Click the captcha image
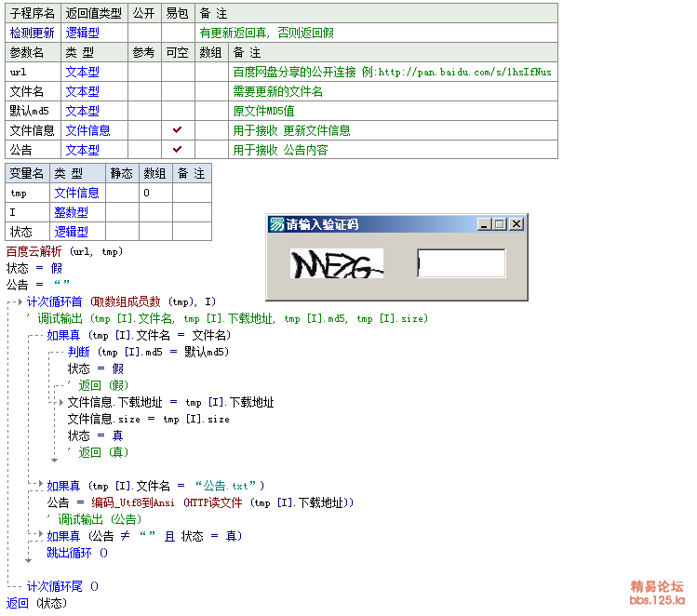The height and width of the screenshot is (616, 697). pyautogui.click(x=337, y=263)
